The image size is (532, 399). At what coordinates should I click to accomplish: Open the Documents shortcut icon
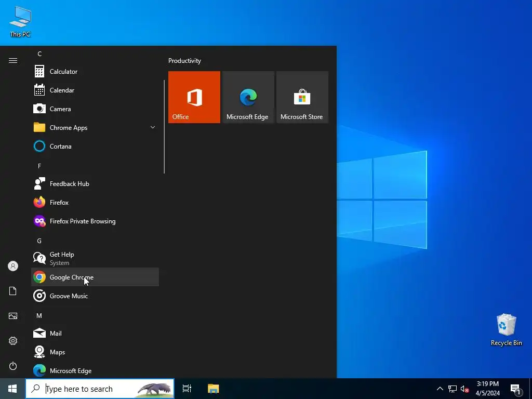[13, 291]
